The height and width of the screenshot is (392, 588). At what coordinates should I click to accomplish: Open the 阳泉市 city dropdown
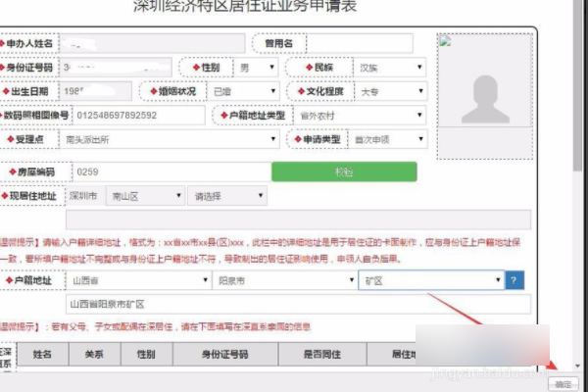(284, 280)
